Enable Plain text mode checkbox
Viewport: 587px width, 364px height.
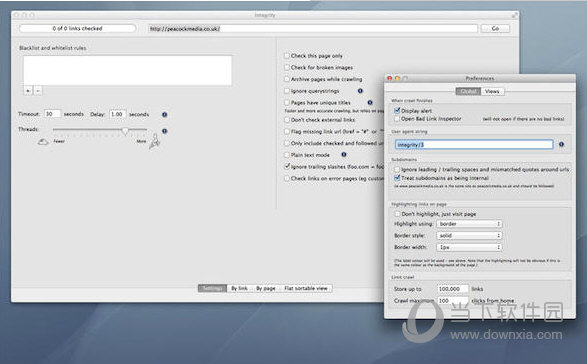[x=287, y=155]
